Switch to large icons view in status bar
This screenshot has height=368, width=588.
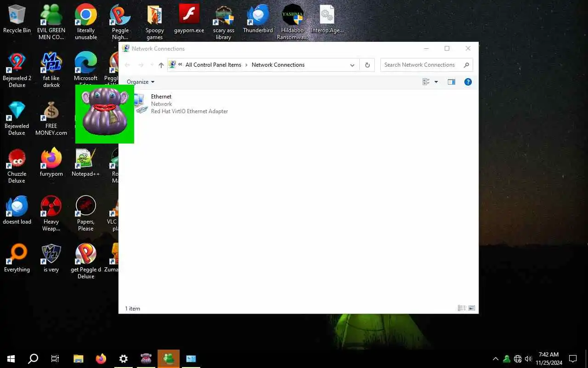pyautogui.click(x=472, y=308)
